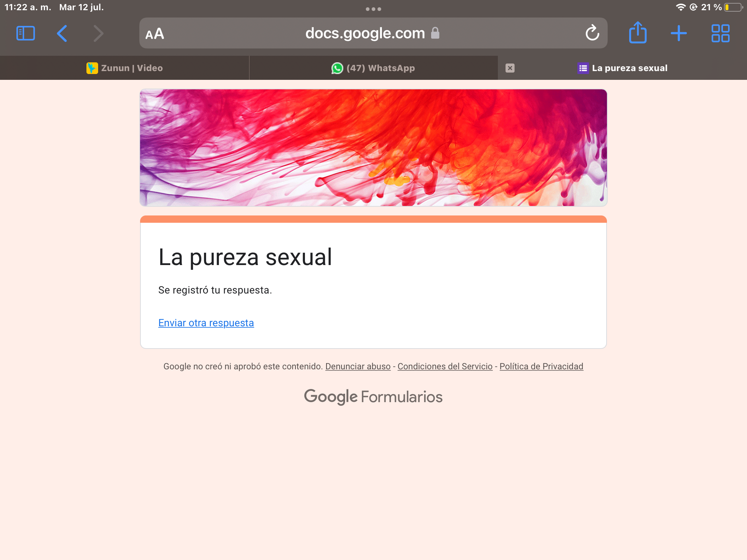Select the La pureza sexual tab
The height and width of the screenshot is (560, 747).
pyautogui.click(x=623, y=68)
